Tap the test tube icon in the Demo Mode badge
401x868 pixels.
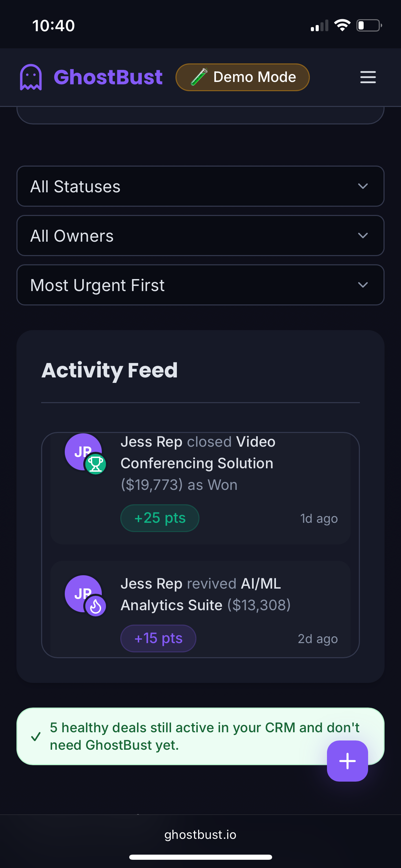pos(199,77)
